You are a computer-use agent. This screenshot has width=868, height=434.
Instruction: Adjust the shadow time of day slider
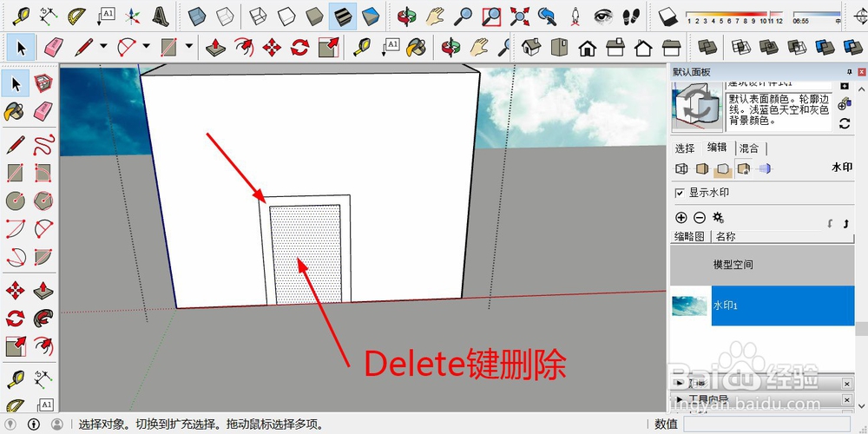tap(817, 15)
